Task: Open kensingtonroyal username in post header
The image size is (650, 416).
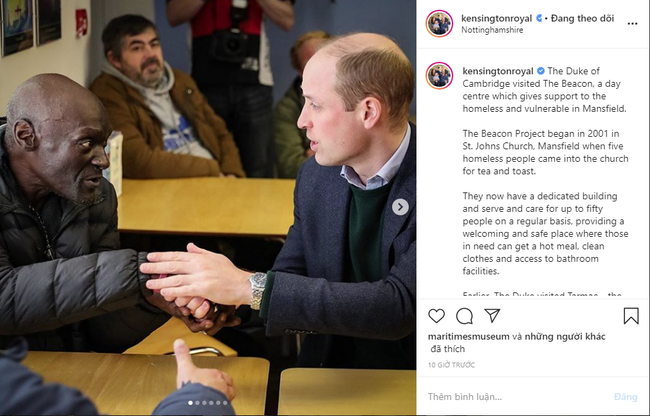Action: (497, 18)
